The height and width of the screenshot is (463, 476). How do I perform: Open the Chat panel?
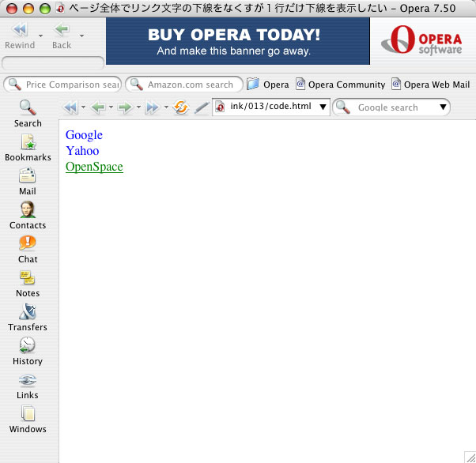click(x=28, y=250)
